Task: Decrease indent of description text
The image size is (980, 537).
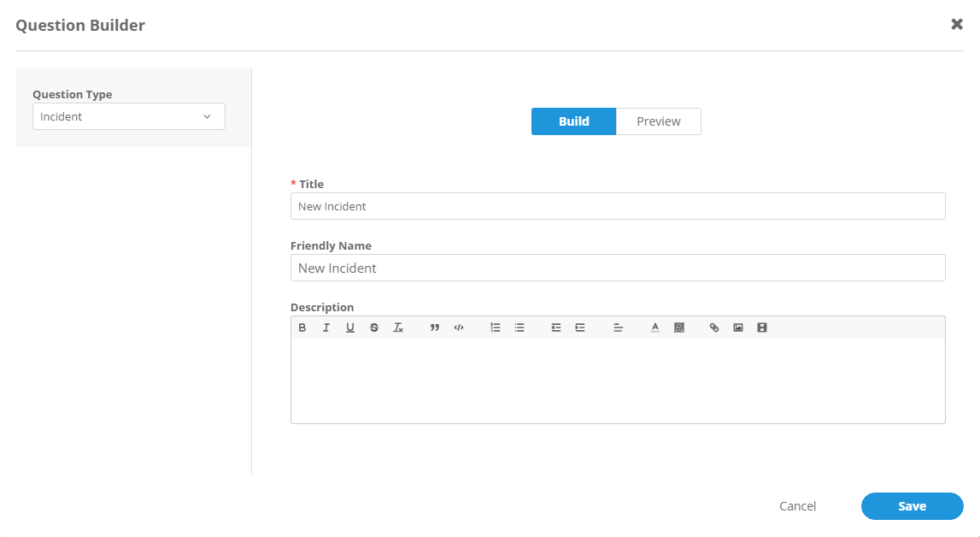Action: click(556, 328)
